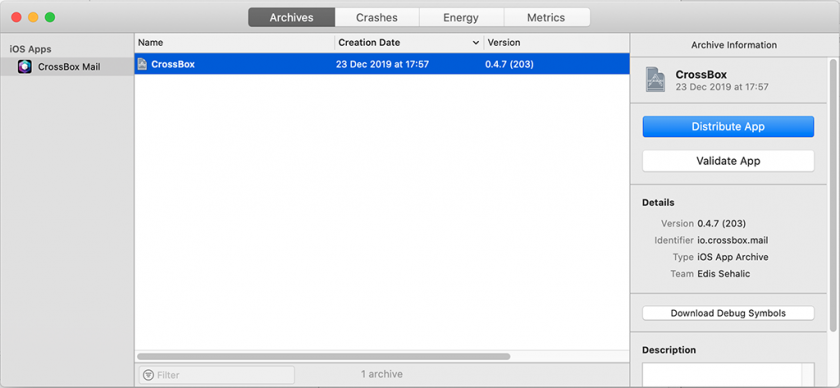Toggle sort direction chevron on Creation Date
This screenshot has width=840, height=388.
tap(476, 43)
